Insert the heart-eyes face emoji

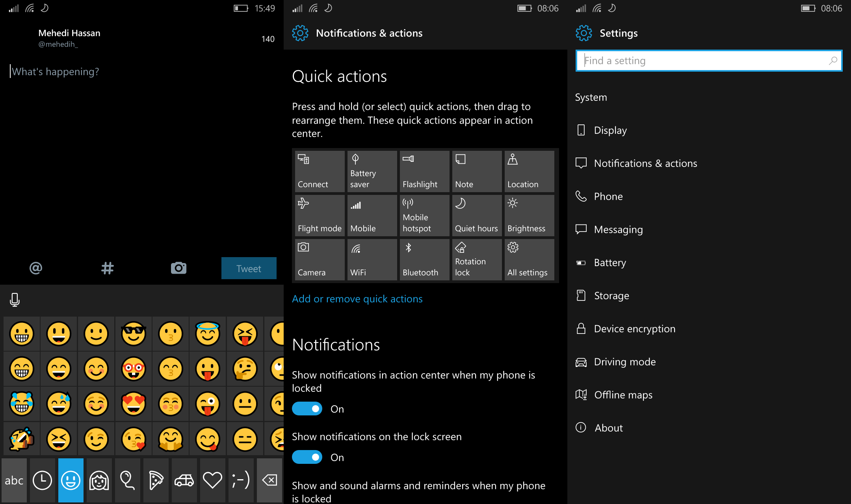pos(134,404)
